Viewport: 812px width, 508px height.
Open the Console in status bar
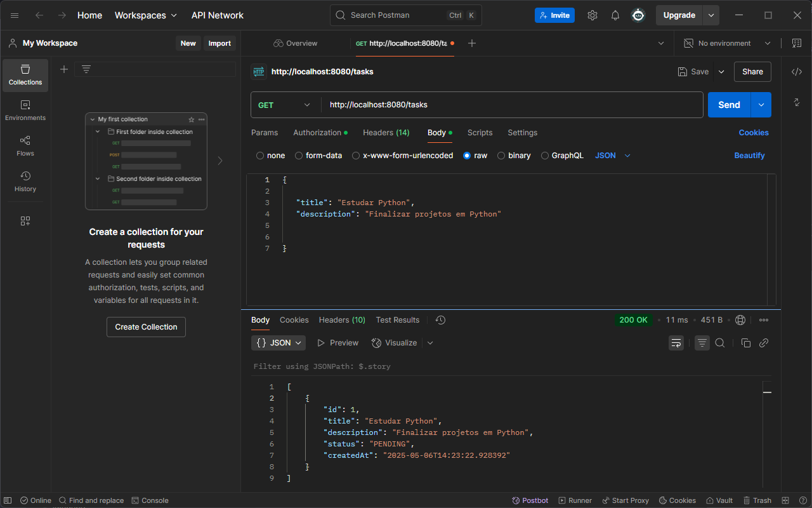coord(150,500)
